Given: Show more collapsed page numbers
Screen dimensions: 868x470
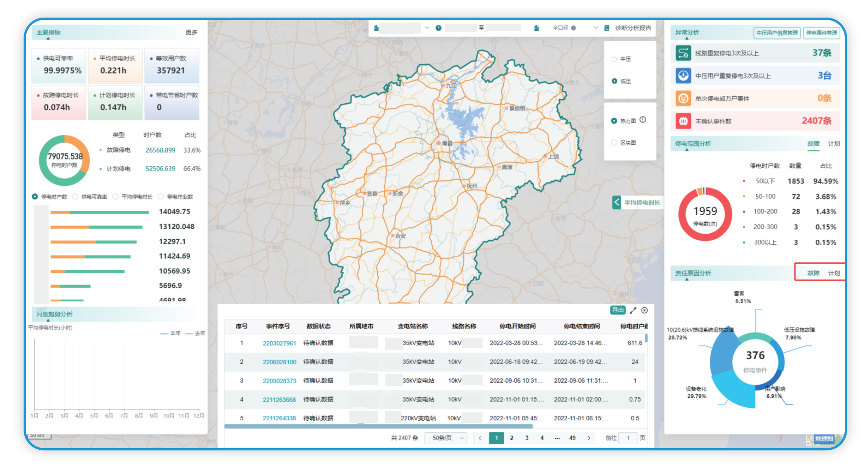Looking at the screenshot, I should pos(557,438).
